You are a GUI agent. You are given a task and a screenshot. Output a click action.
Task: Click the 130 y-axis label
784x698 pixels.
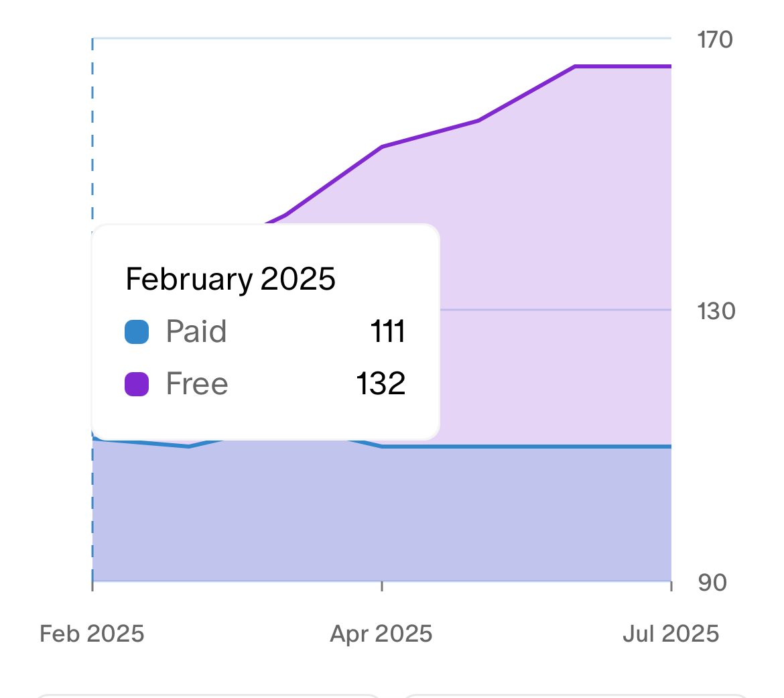716,311
